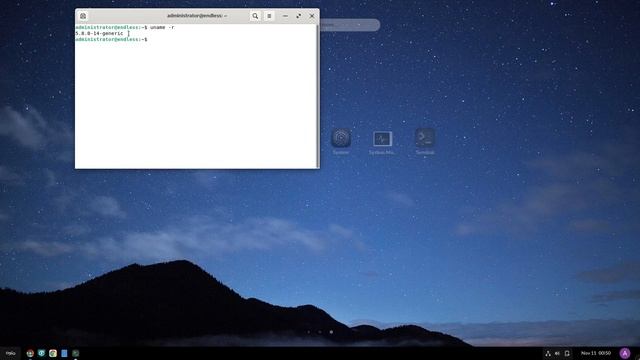Switch to the running Terminal taskbar icon
This screenshot has height=360, width=640.
point(76,353)
